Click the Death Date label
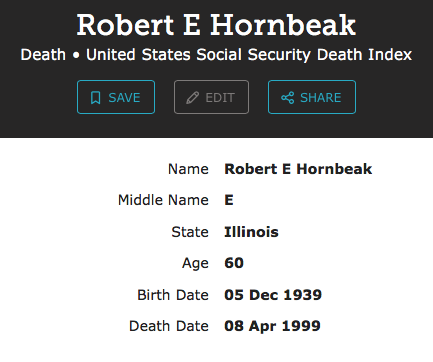Image resolution: width=433 pixels, height=362 pixels. tap(169, 326)
